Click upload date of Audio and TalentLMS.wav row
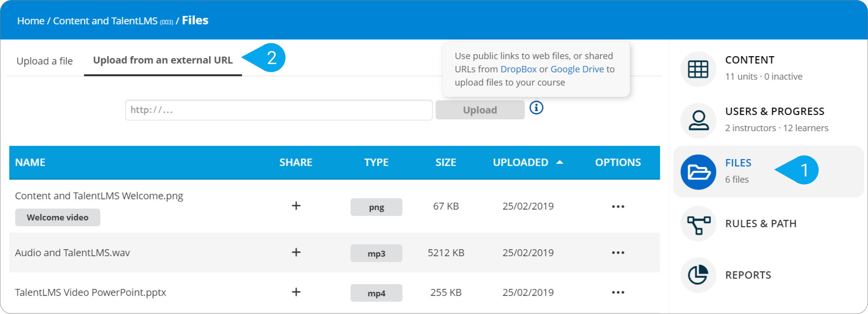 tap(528, 253)
